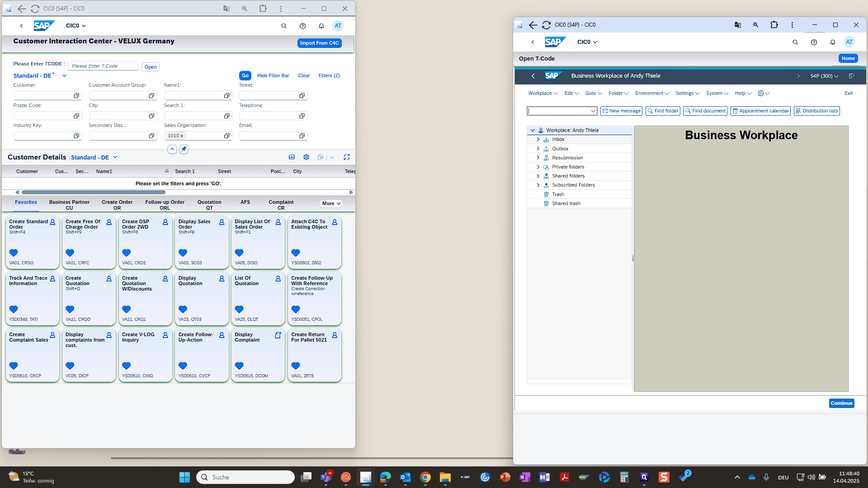This screenshot has height=488, width=868.
Task: Export Customer Details table to spreadsheet
Action: point(321,157)
